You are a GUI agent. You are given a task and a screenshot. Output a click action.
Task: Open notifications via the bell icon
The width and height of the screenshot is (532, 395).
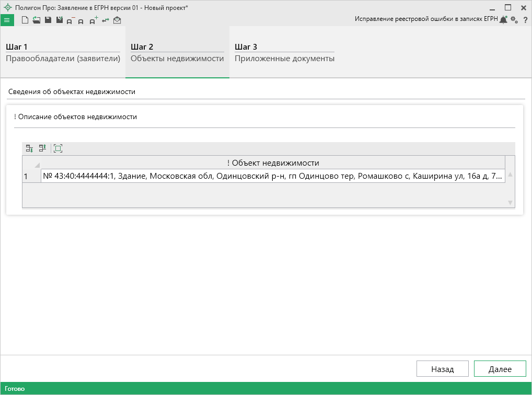(503, 20)
